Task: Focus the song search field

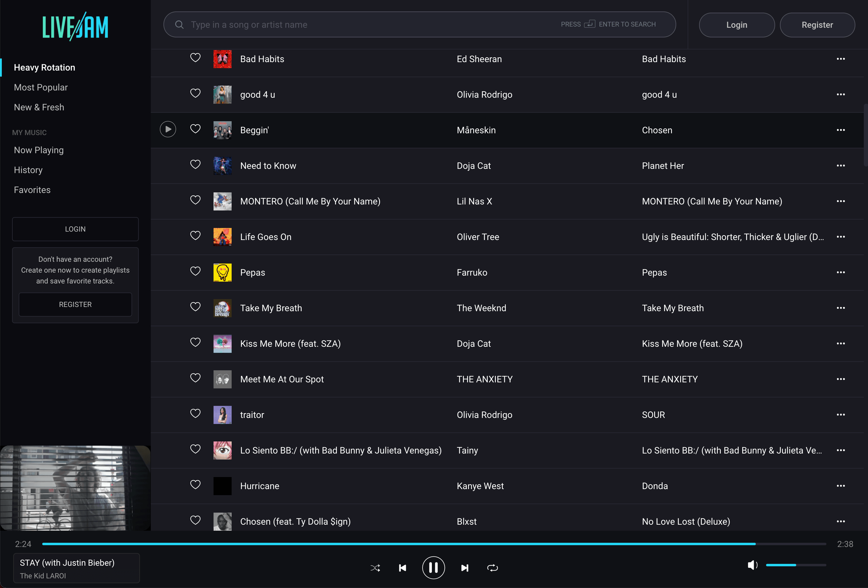Action: coord(420,25)
